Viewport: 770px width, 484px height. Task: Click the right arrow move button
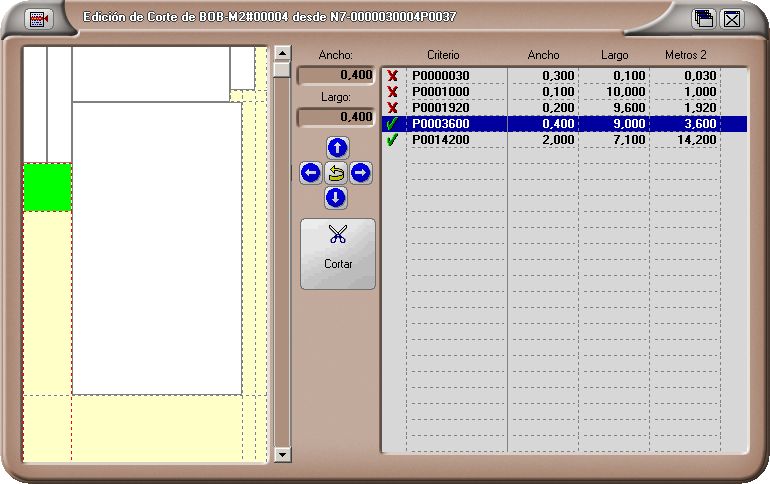[x=361, y=173]
